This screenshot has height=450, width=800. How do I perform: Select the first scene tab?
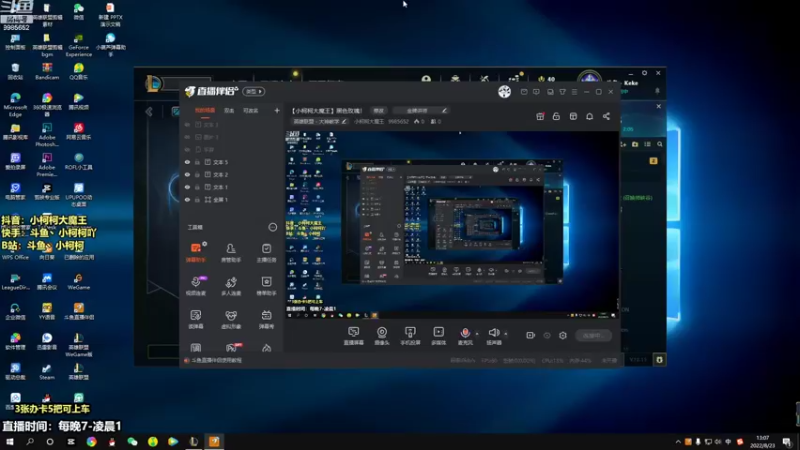coord(205,111)
